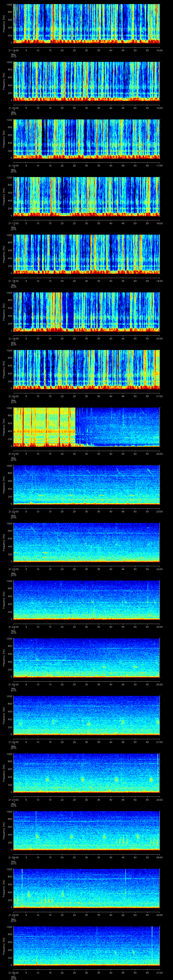
Task: Select the spectrogram panel starting at 21:21:00
Action: coord(87,427)
